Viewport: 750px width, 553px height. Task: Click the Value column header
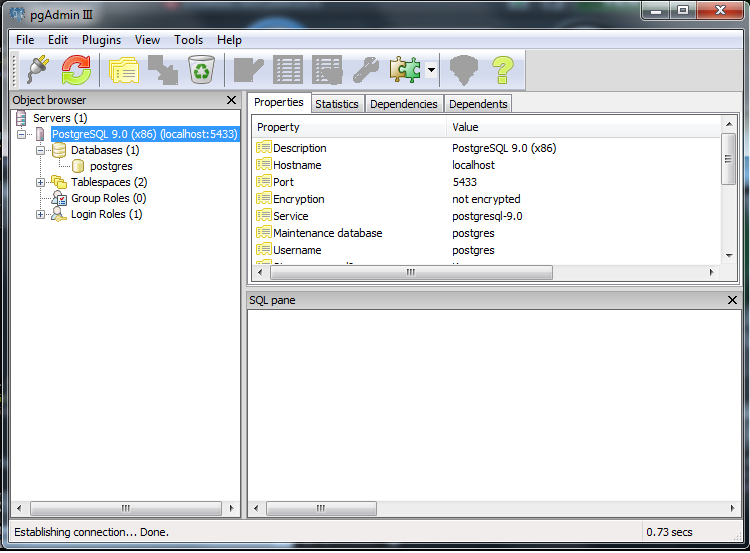coord(584,127)
